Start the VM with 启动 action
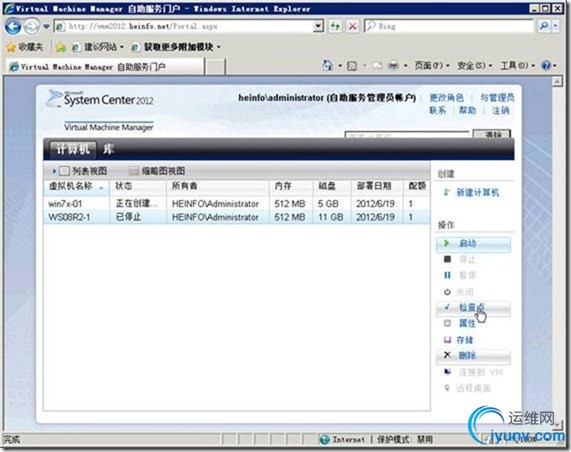This screenshot has height=452, width=571. (473, 244)
